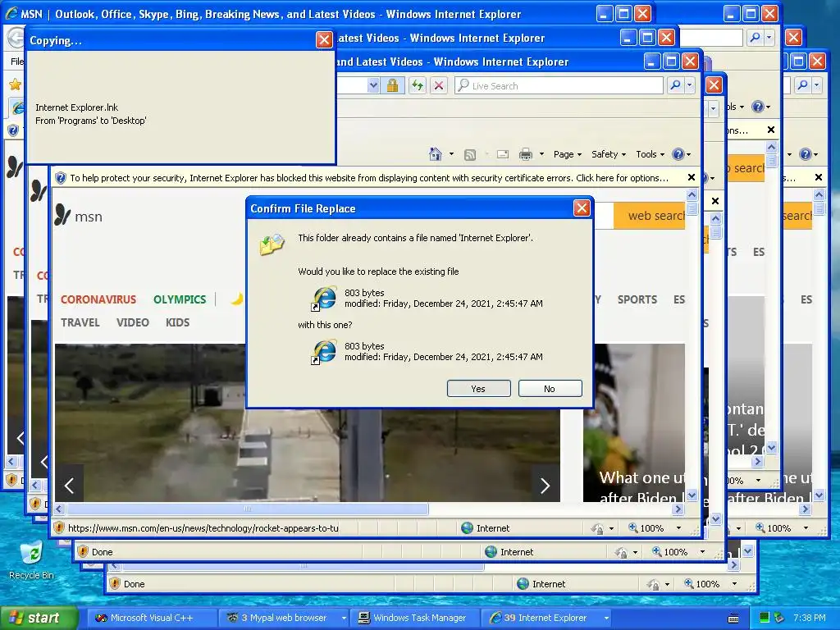840x630 pixels.
Task: Open the SPORTS link in front window
Action: coord(637,299)
